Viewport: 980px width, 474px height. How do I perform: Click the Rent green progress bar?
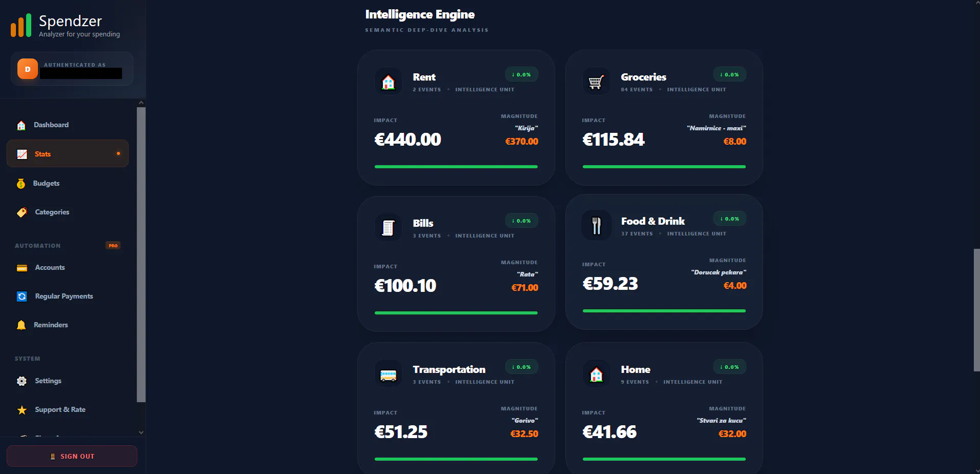pos(456,167)
